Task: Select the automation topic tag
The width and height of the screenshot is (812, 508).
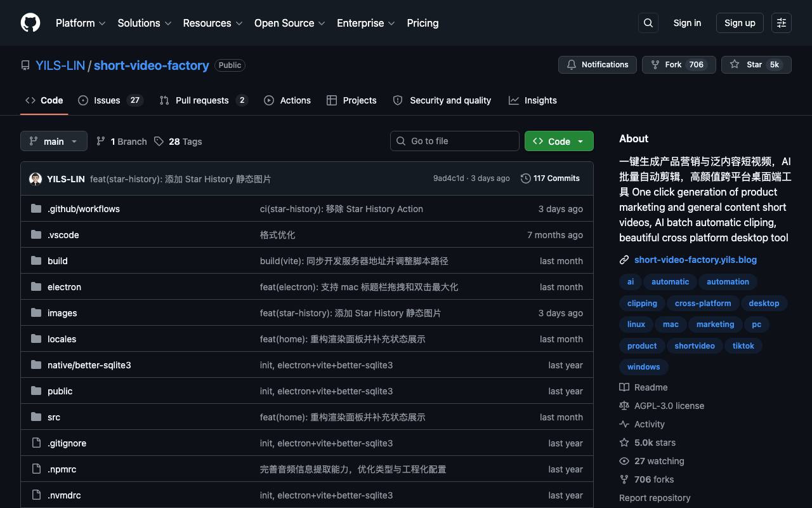Action: point(728,282)
